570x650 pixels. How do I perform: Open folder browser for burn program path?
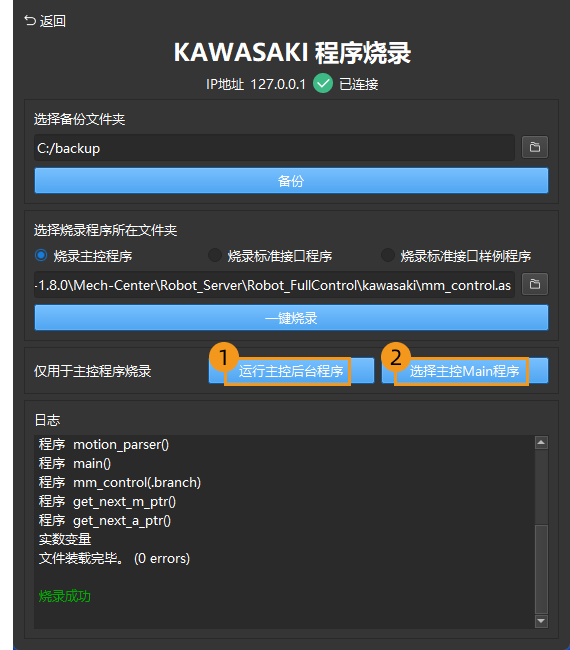[535, 284]
